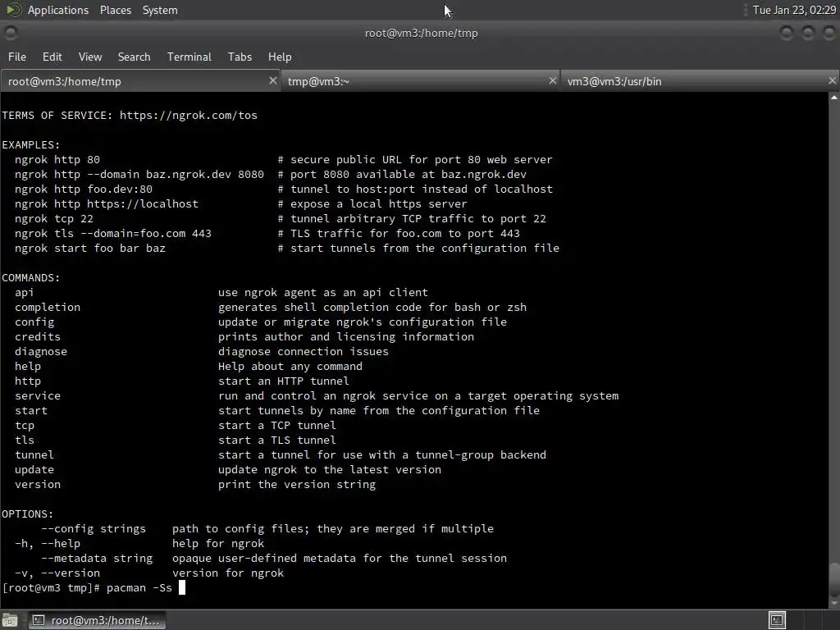Close the root@vm3:/home/tmp tab

point(272,80)
